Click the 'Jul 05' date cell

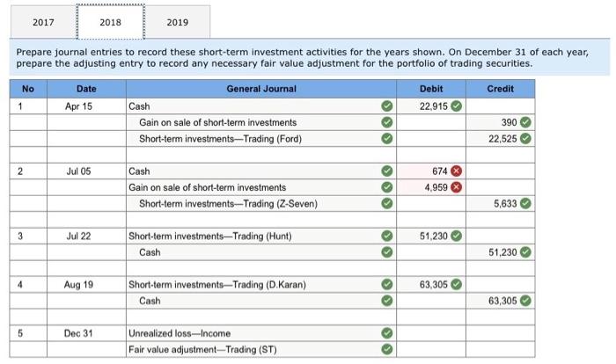86,171
